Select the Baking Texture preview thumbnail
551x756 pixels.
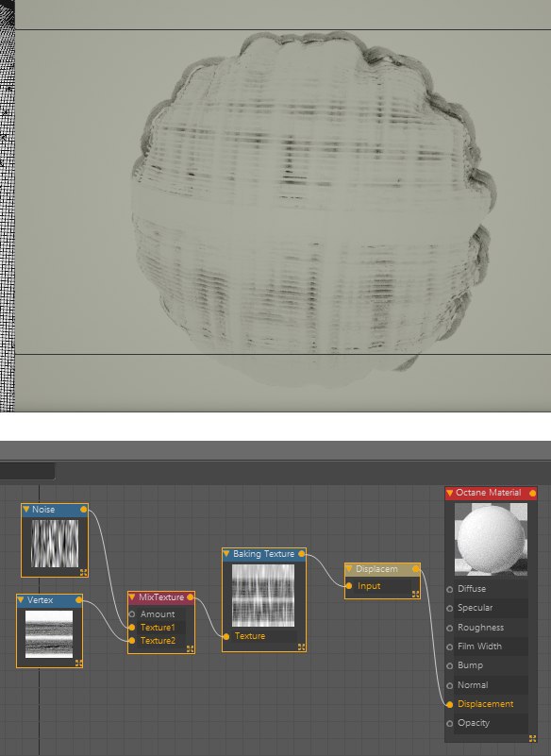coord(263,596)
